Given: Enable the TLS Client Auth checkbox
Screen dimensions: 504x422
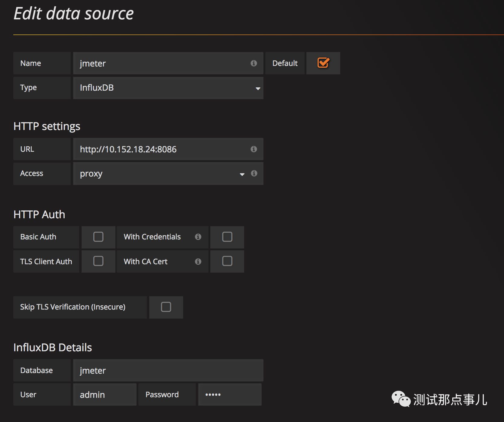Looking at the screenshot, I should pyautogui.click(x=99, y=261).
